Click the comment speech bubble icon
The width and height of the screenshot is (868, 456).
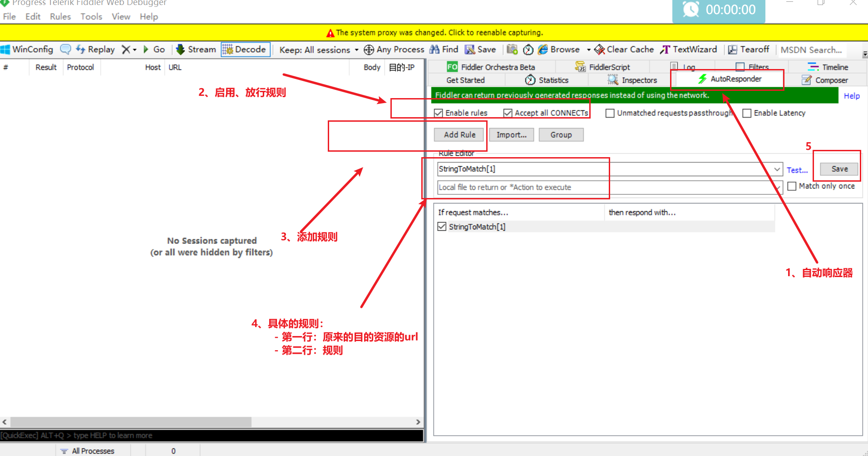pyautogui.click(x=65, y=50)
